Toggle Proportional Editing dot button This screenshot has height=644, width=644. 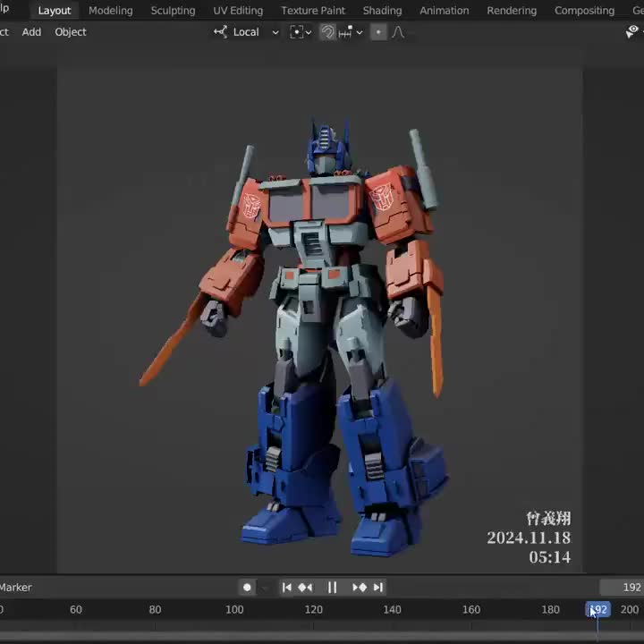coord(378,32)
